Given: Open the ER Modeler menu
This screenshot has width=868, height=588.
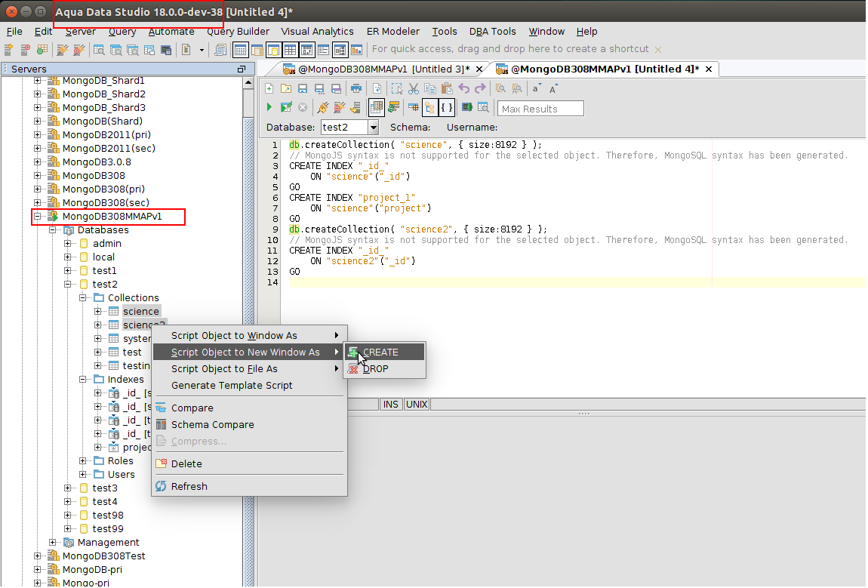Looking at the screenshot, I should tap(393, 32).
